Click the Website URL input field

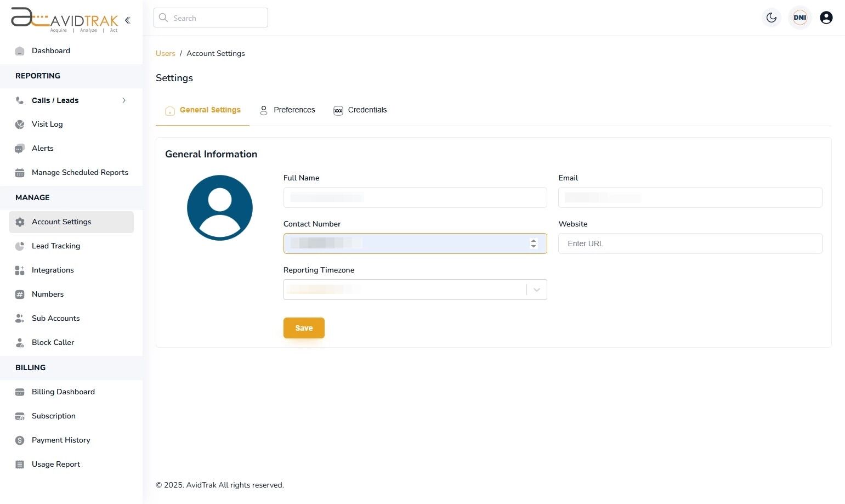coord(689,243)
